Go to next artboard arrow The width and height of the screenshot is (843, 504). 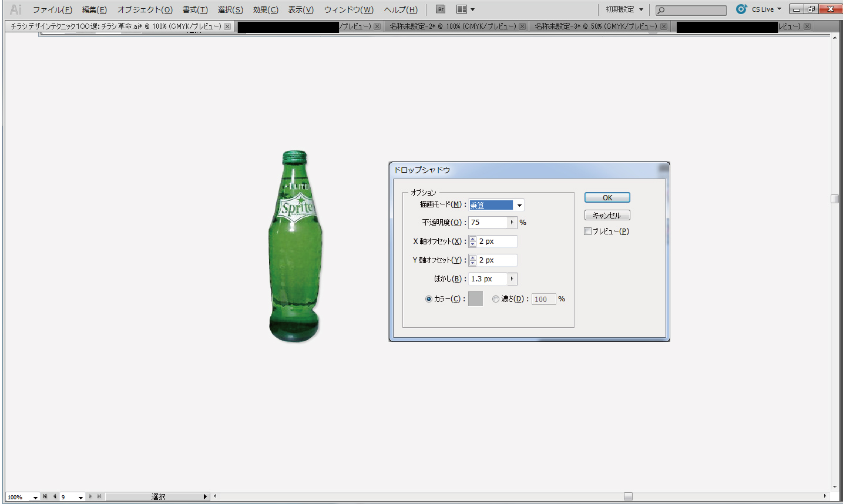(90, 496)
